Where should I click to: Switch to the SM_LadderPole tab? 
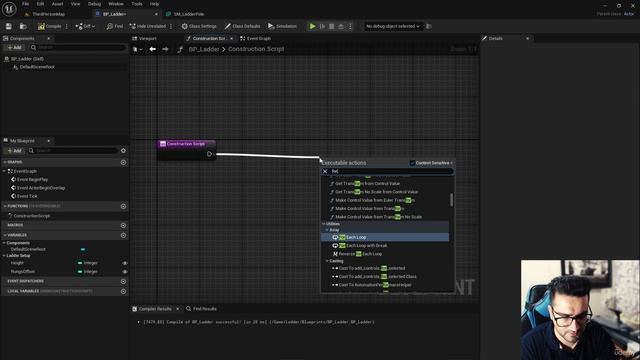coord(188,14)
